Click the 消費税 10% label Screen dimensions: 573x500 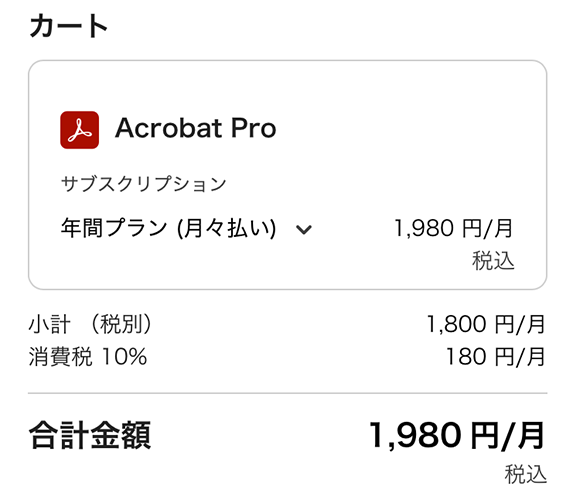point(88,357)
